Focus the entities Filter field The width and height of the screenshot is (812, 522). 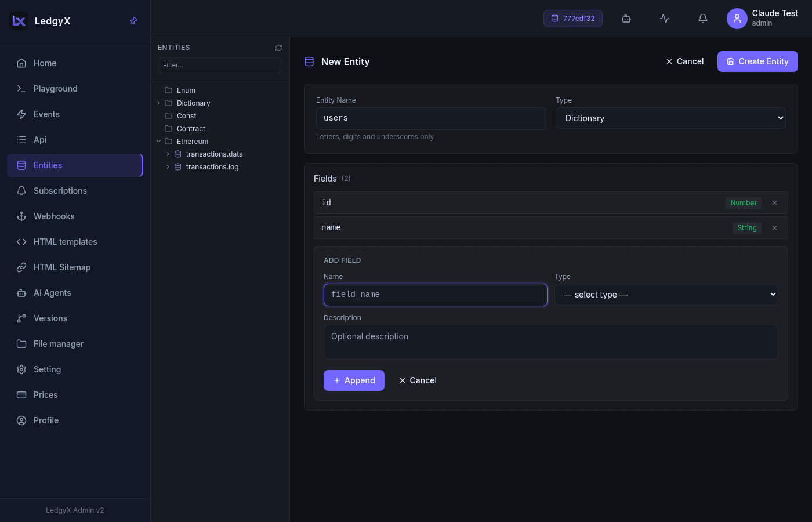click(x=220, y=65)
